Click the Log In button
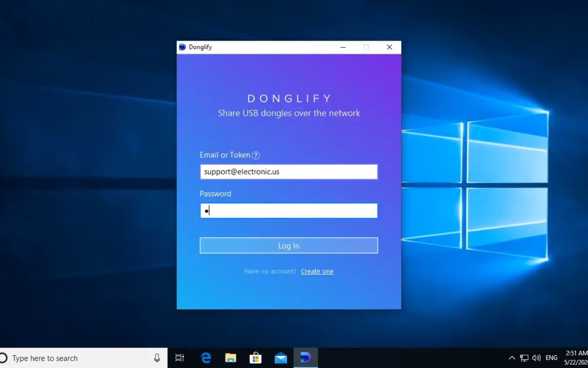The height and width of the screenshot is (368, 588). tap(288, 245)
